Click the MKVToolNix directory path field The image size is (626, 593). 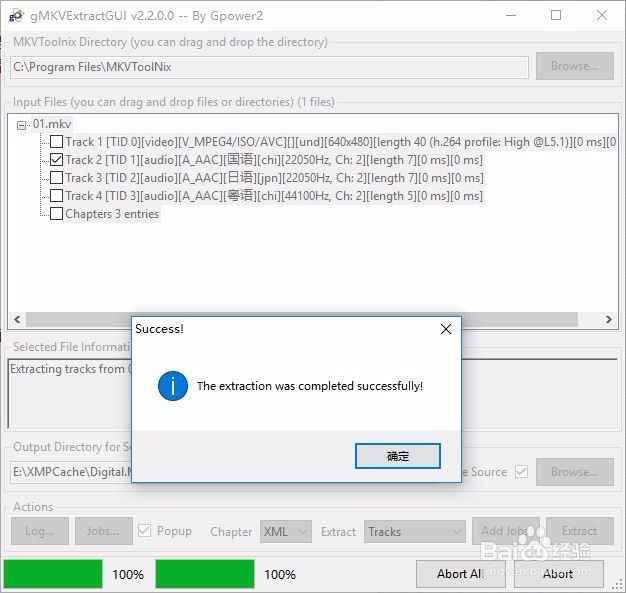269,67
